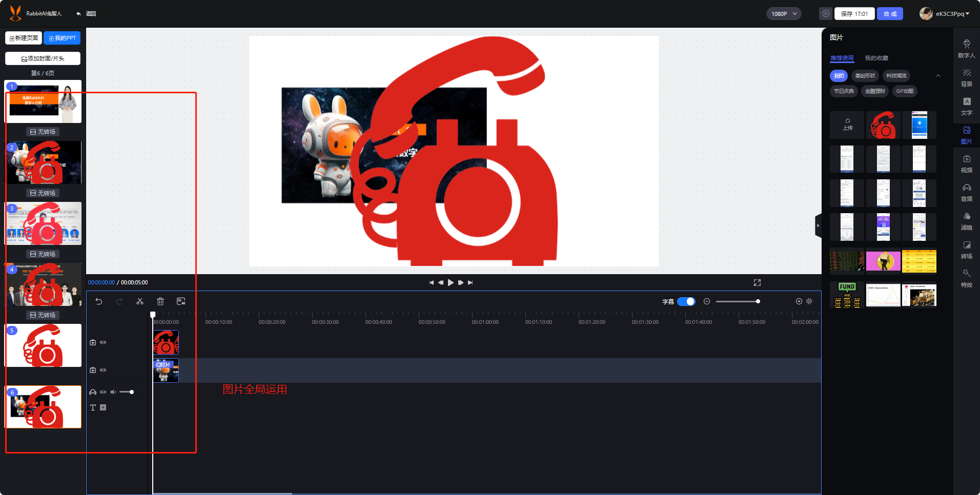
Task: Open the 特效 effects panel
Action: click(967, 279)
